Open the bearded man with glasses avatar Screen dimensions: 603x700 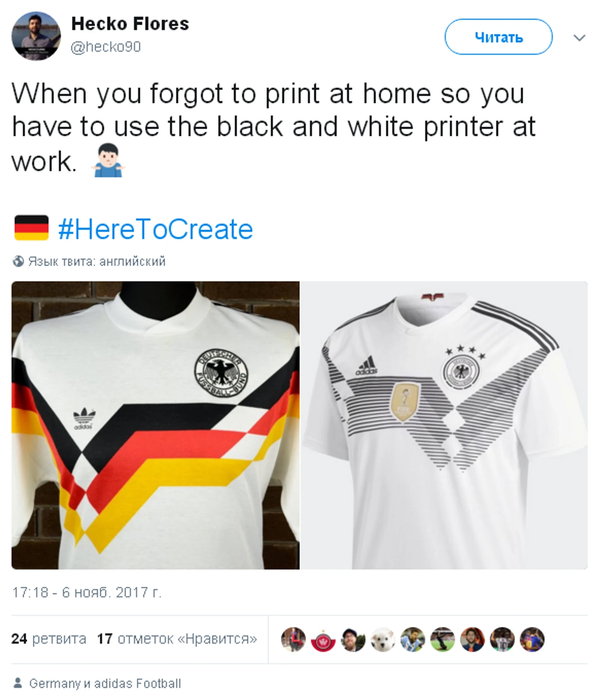pyautogui.click(x=353, y=639)
